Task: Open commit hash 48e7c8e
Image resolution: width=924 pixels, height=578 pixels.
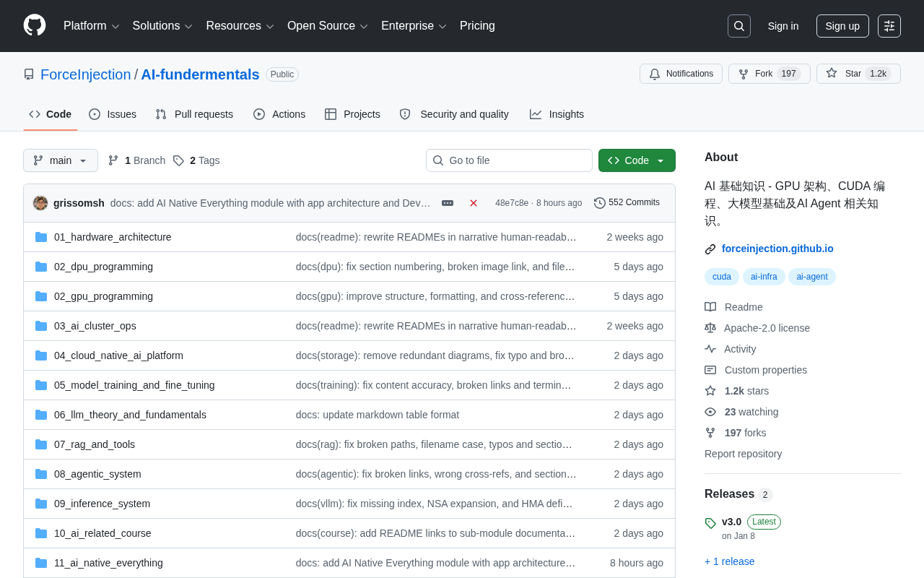Action: click(512, 203)
